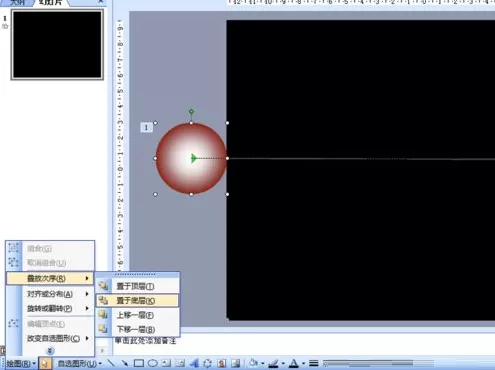
Task: Choose 上移一层(F) bring forward
Action: (138, 315)
